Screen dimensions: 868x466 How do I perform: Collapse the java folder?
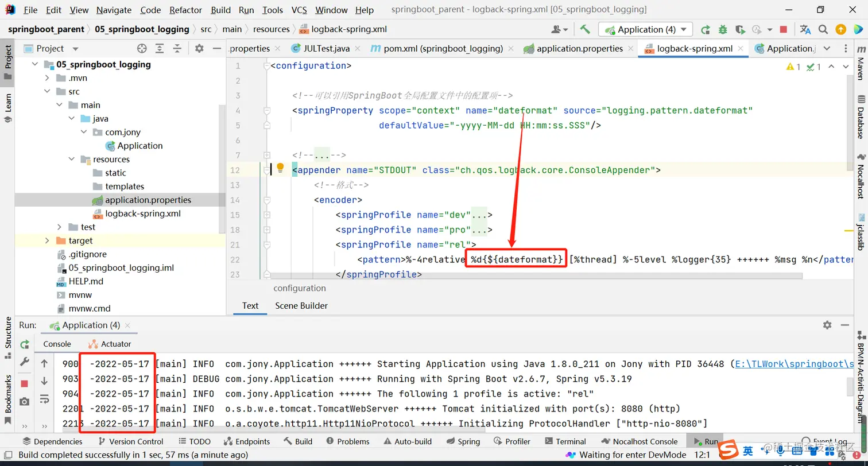point(71,119)
